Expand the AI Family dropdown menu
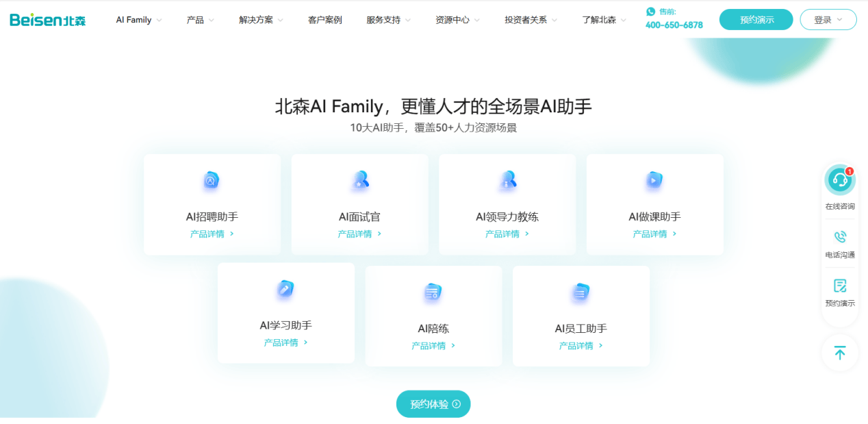Screen dimensions: 868x424 tap(139, 20)
